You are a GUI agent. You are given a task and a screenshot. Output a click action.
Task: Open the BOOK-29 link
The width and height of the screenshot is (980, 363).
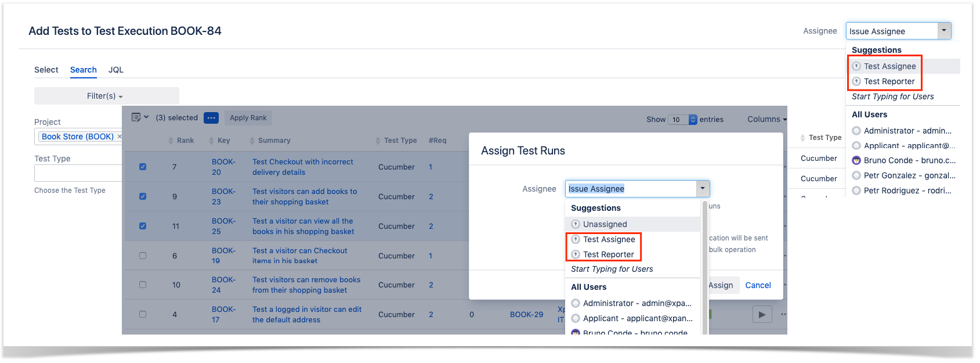[527, 314]
